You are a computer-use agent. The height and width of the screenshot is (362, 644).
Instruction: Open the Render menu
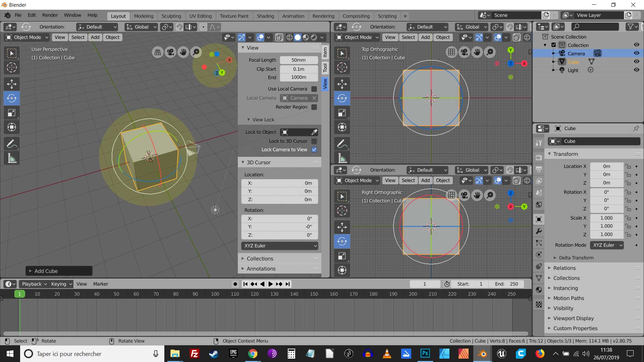click(x=50, y=15)
